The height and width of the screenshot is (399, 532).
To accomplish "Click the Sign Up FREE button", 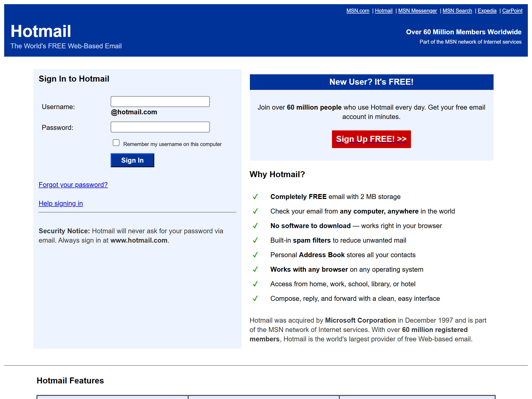I will click(371, 139).
